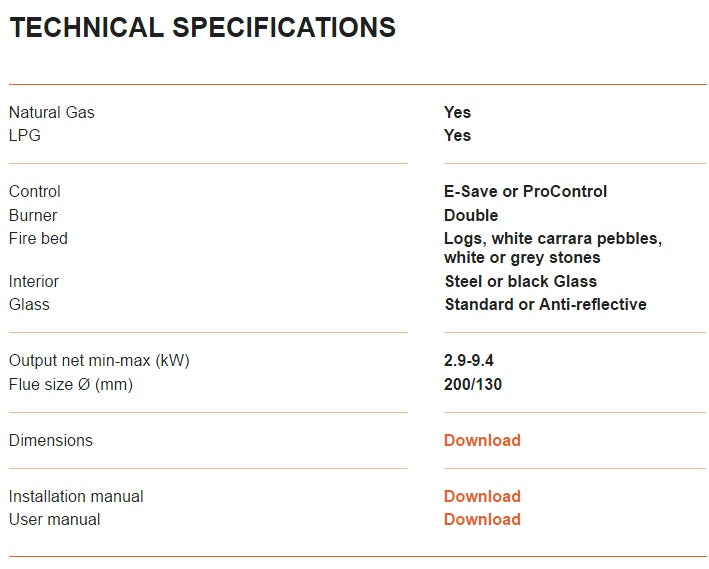Click the Output net min-max label
The height and width of the screenshot is (569, 709).
pos(99,360)
